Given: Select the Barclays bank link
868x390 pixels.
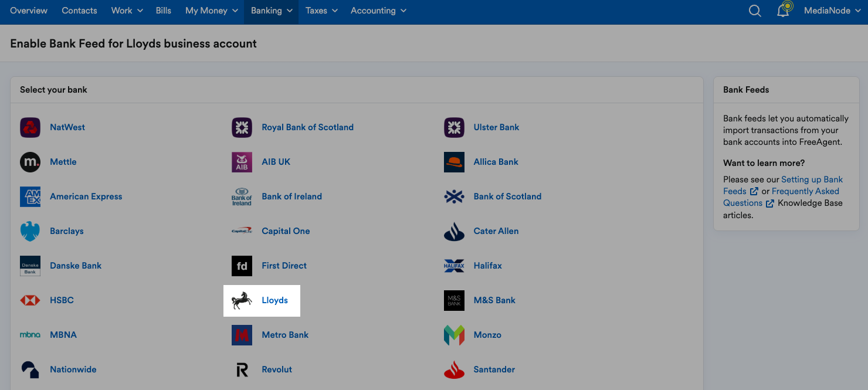Looking at the screenshot, I should coord(67,231).
